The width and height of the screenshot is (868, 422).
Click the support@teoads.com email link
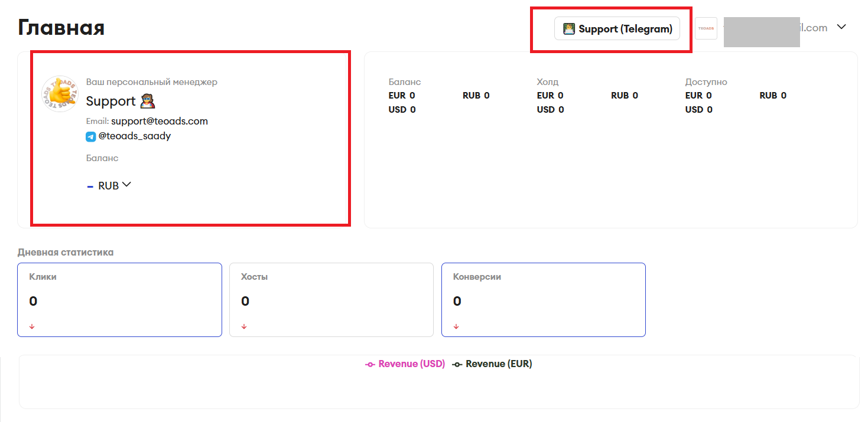(x=160, y=121)
